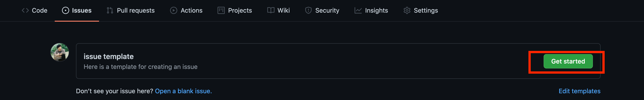Open a blank issue link
Screen dimensions: 644x100
pyautogui.click(x=183, y=91)
